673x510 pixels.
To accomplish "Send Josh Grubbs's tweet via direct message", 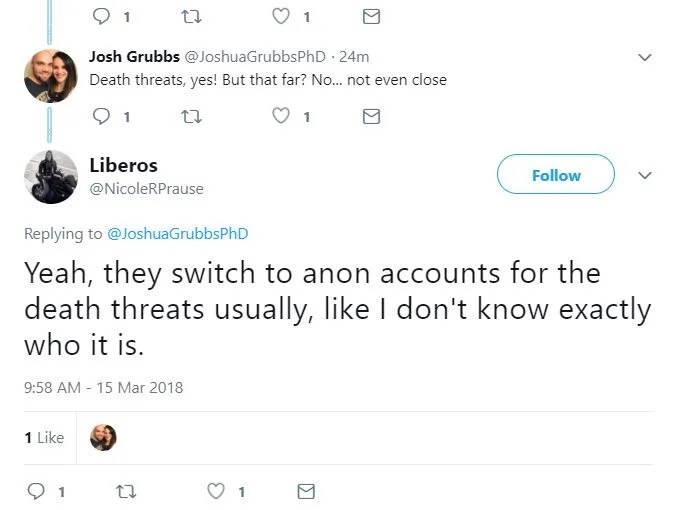I will pos(371,116).
